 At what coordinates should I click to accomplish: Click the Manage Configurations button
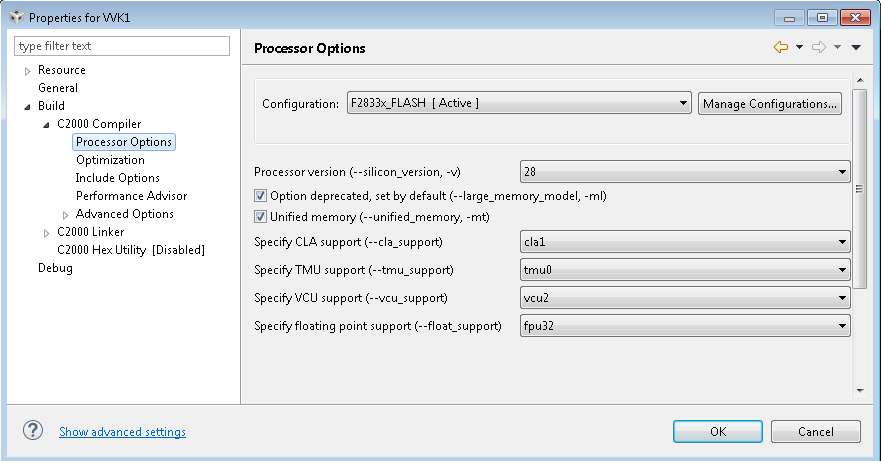[x=769, y=103]
